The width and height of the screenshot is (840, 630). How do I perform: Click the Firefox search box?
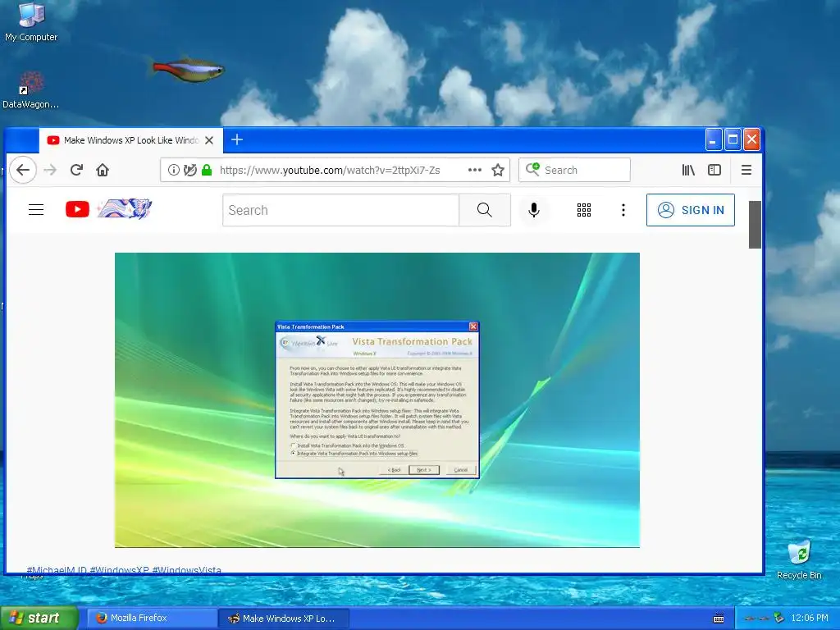(574, 170)
